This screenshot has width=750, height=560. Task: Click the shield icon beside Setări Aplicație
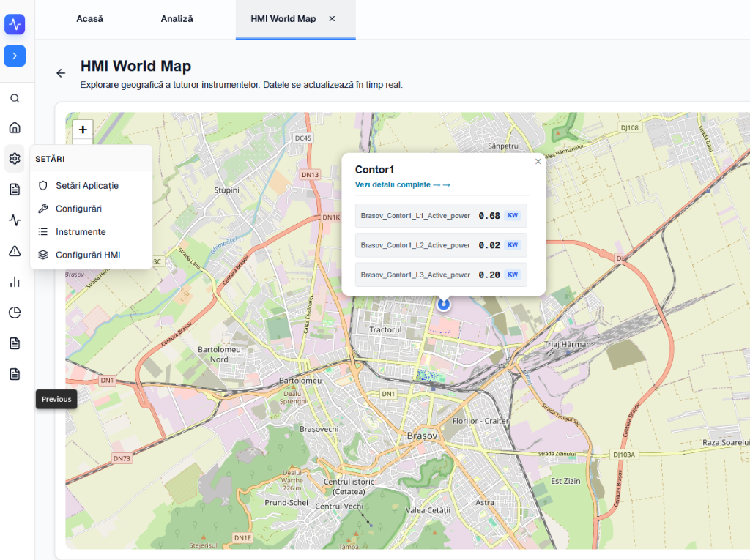pos(43,185)
